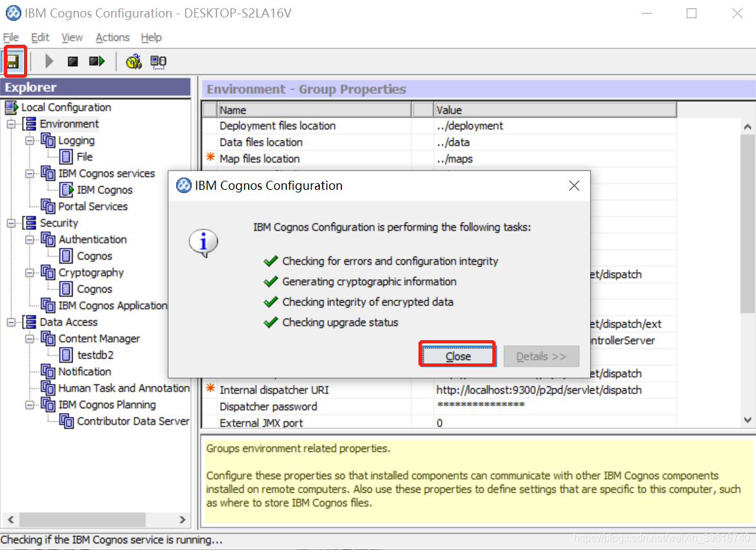Click the Dispatcher password value field
The width and height of the screenshot is (756, 550).
tap(555, 406)
